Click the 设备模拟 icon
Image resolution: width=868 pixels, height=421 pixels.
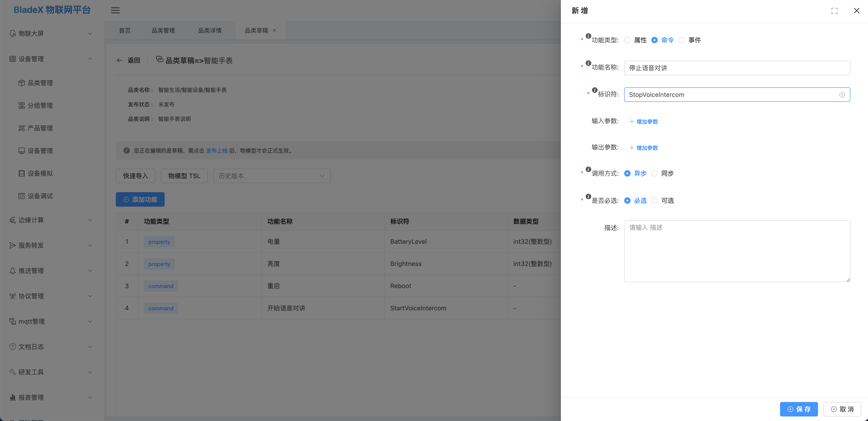pyautogui.click(x=21, y=173)
